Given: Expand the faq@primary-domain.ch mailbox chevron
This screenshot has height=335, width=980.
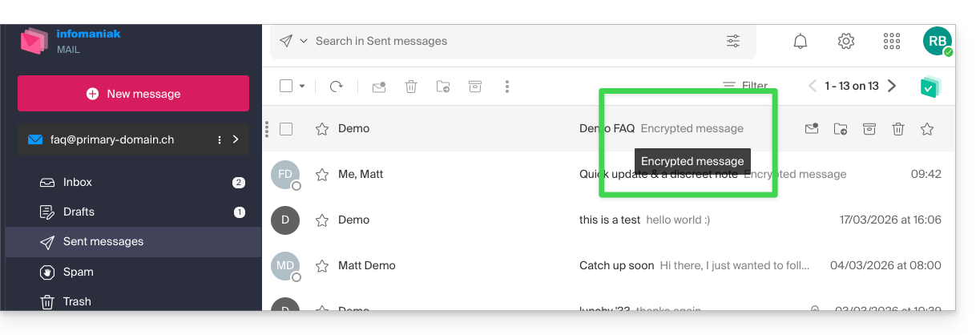Looking at the screenshot, I should [x=236, y=139].
